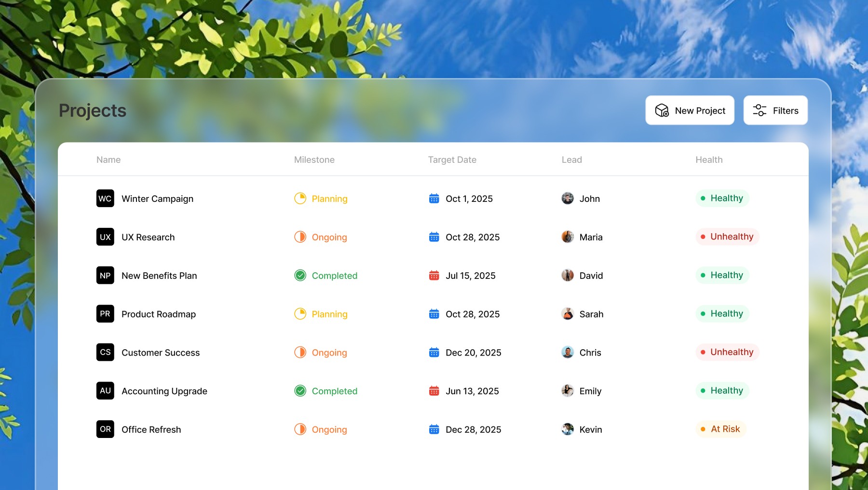Click the calendar icon beside Dec 28, 2025
This screenshot has height=490, width=868.
pos(434,429)
